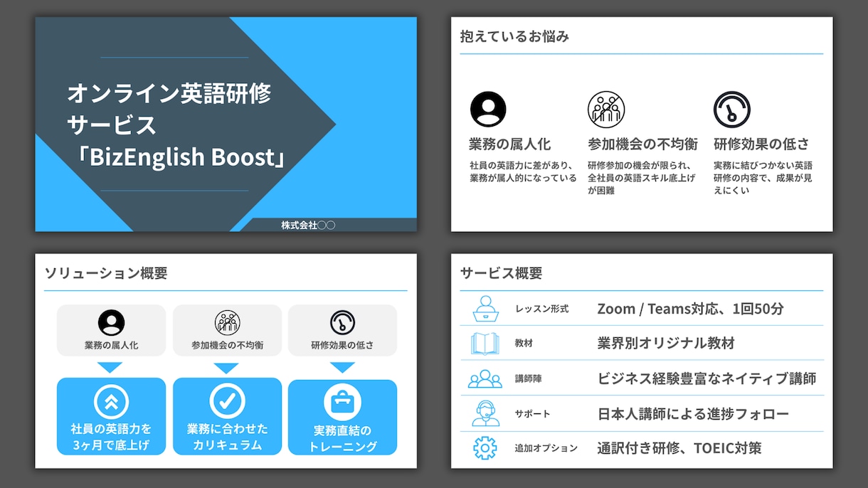Click description 社員の英語力に差があり、業務が属人的になっている
This screenshot has height=488, width=868.
(523, 171)
